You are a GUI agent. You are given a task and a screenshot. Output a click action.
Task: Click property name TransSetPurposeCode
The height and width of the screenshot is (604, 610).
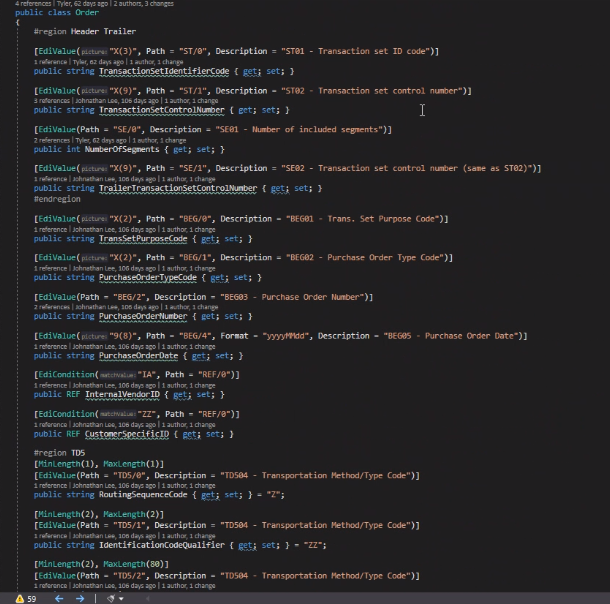[x=143, y=239]
